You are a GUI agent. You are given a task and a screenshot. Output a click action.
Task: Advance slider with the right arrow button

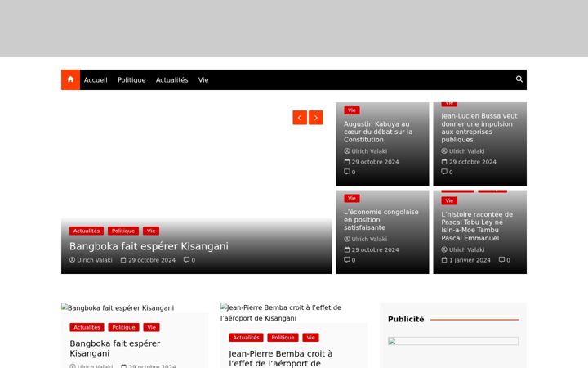[x=316, y=118]
